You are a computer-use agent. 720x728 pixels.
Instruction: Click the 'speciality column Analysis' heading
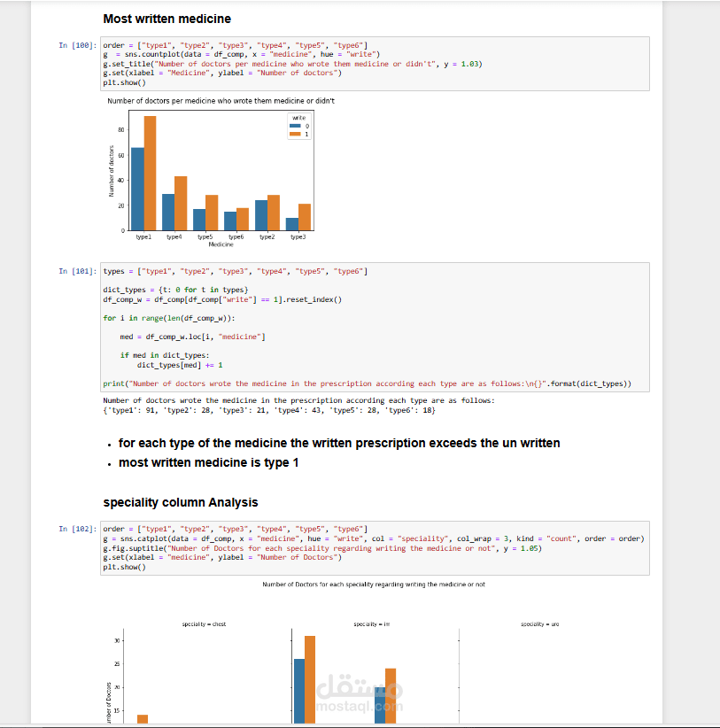click(181, 502)
